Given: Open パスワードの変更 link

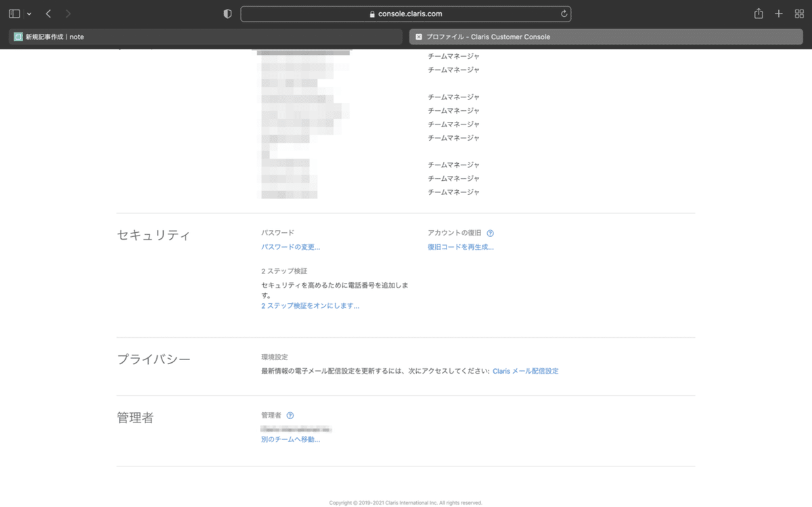Looking at the screenshot, I should pos(291,246).
